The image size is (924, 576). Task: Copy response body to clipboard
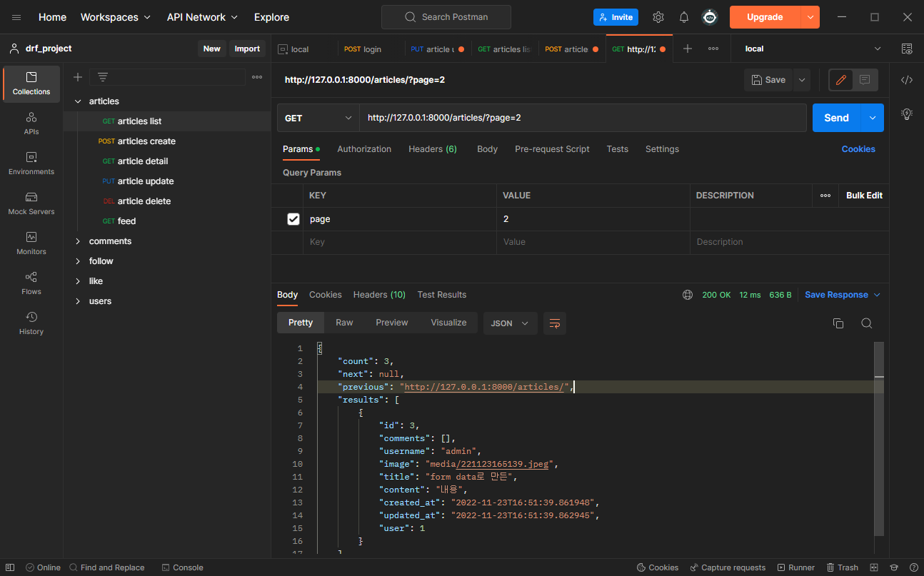(x=838, y=323)
